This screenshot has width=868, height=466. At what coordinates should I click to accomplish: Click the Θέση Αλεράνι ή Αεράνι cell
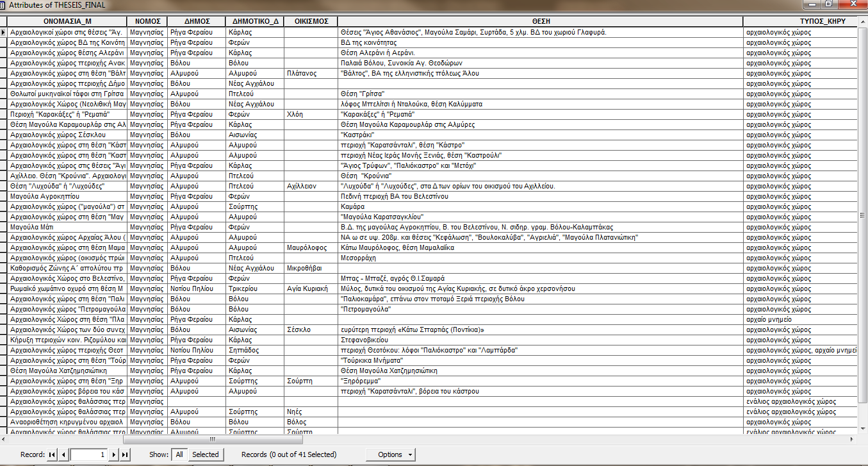click(x=541, y=53)
